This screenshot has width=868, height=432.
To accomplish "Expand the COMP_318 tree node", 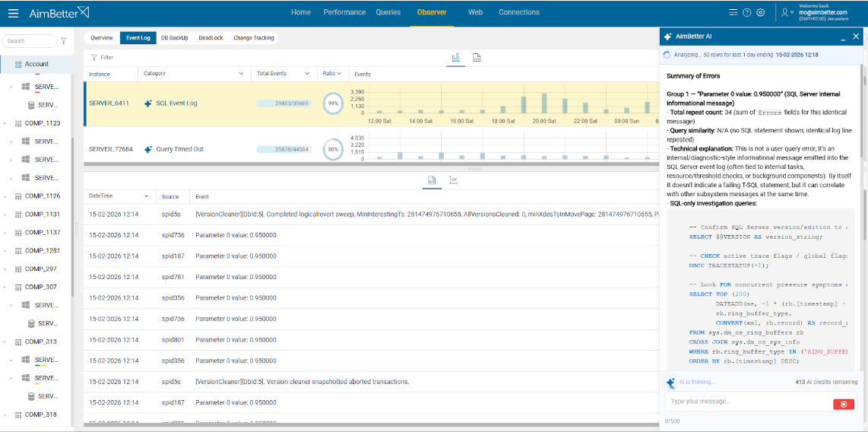I will (5, 415).
